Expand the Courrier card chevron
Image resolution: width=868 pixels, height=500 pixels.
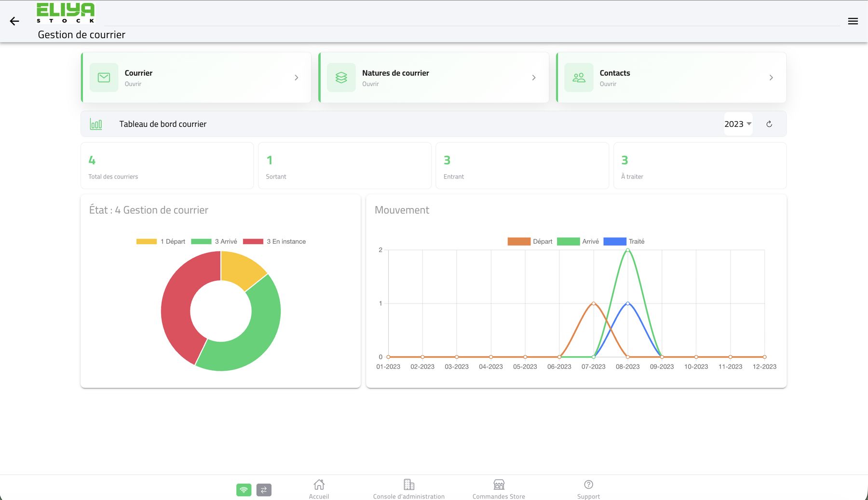coord(296,77)
